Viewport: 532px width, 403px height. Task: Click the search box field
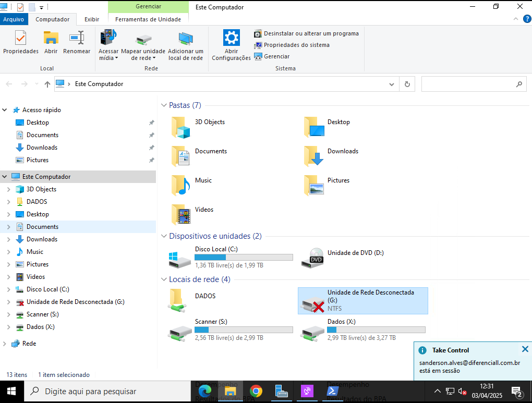(x=474, y=84)
